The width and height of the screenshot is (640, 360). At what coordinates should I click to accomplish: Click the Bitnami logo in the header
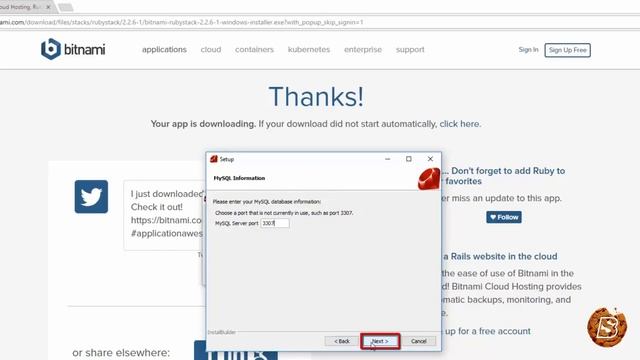click(73, 49)
